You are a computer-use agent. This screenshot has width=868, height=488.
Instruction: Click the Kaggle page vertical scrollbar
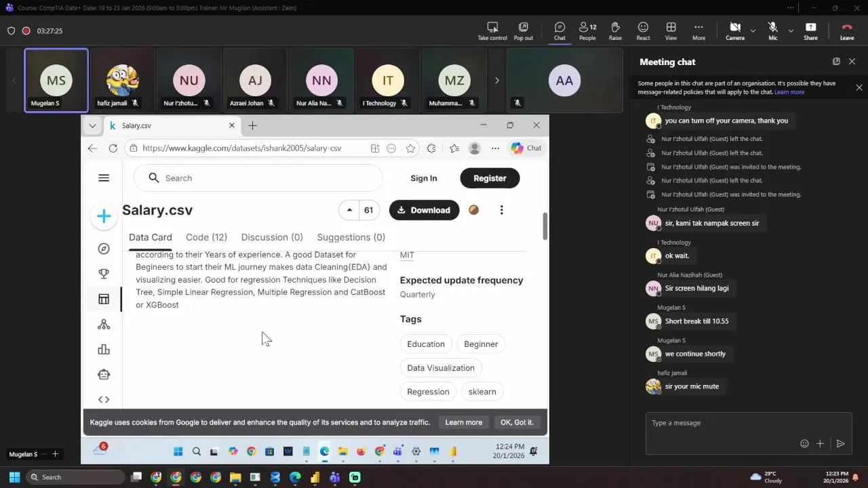545,226
